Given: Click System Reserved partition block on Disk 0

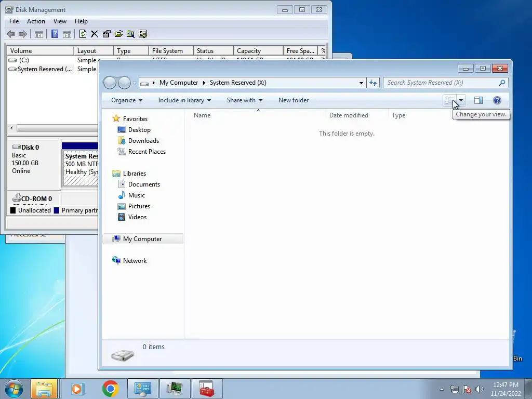Looking at the screenshot, I should point(81,169).
